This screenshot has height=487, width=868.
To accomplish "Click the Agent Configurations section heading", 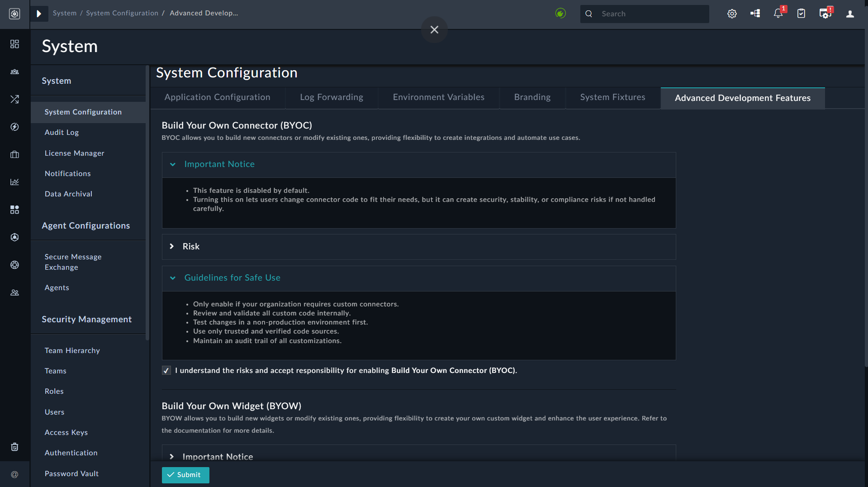I will (85, 225).
